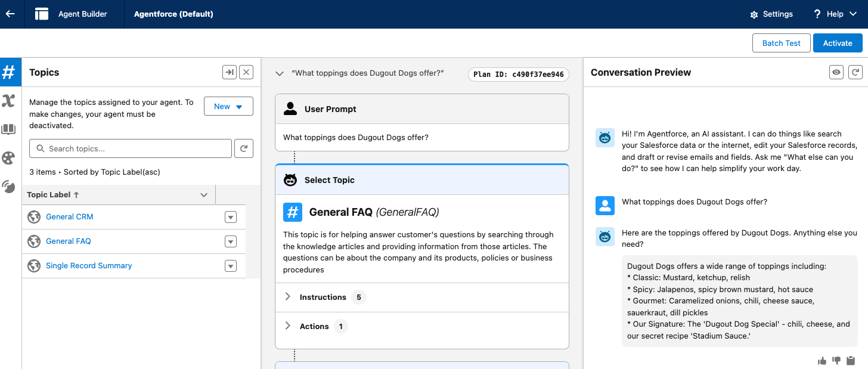This screenshot has width=868, height=369.
Task: Open the Library book sidebar icon
Action: click(x=9, y=129)
